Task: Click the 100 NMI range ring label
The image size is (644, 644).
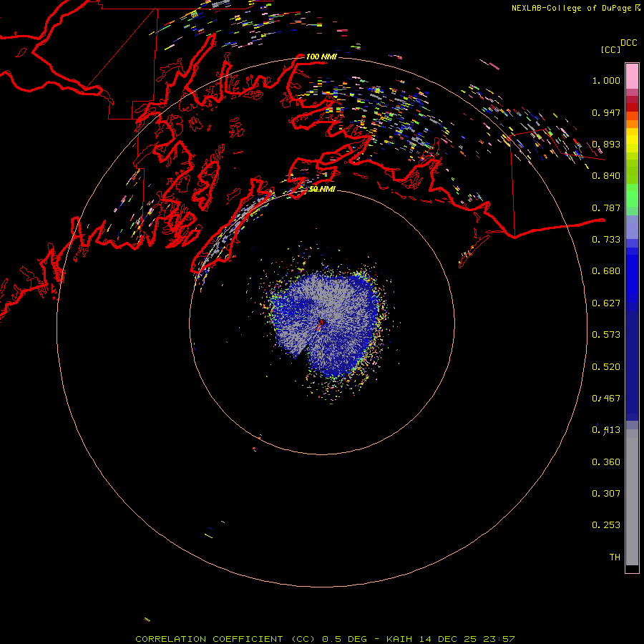Action: (321, 57)
